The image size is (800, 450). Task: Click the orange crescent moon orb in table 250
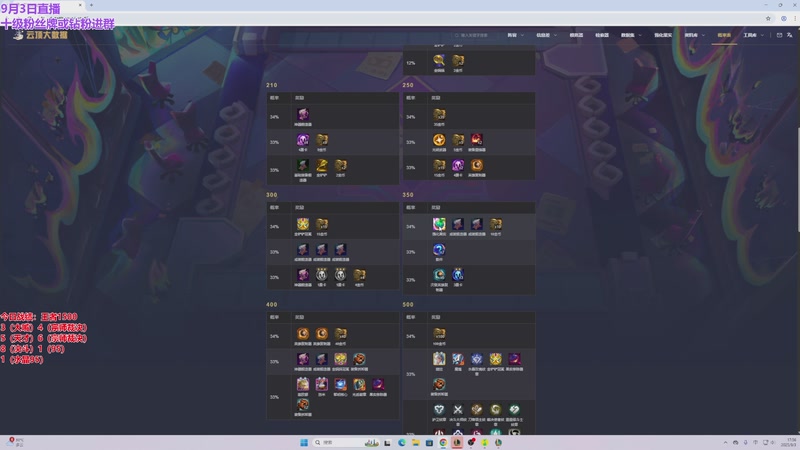[477, 165]
